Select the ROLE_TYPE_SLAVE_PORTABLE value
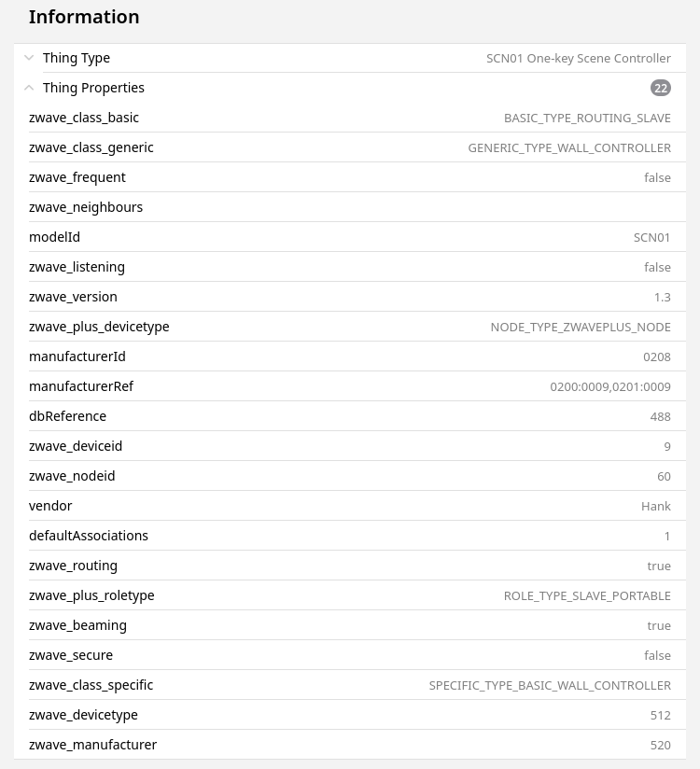Viewport: 700px width, 769px height. tap(587, 595)
